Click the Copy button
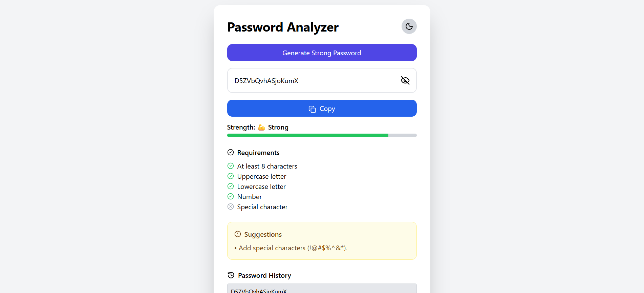The image size is (644, 293). point(322,108)
